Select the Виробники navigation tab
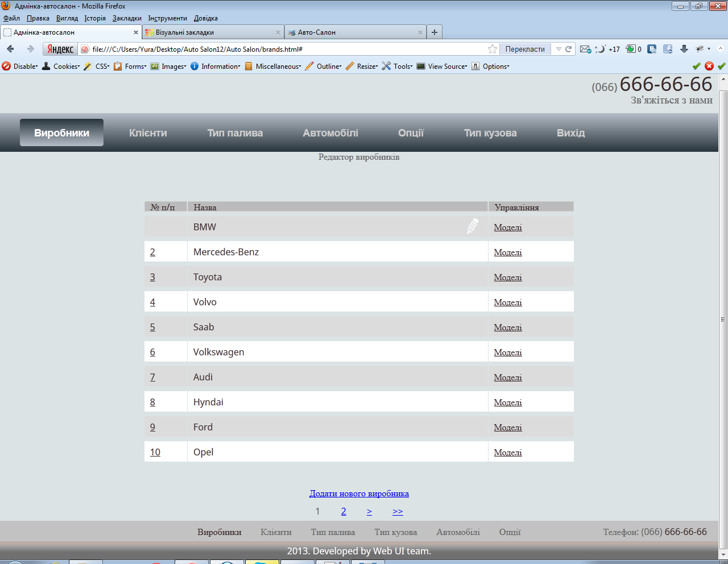 pos(61,132)
